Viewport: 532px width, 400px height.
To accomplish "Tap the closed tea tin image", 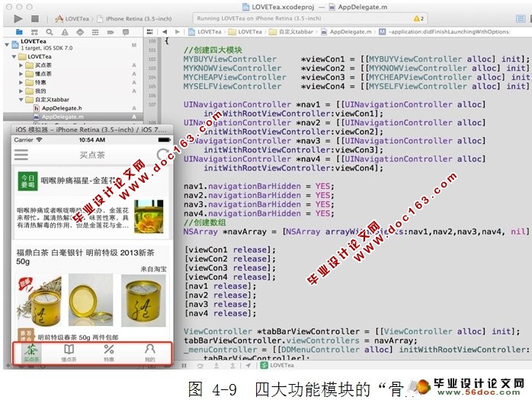I will coord(143,300).
